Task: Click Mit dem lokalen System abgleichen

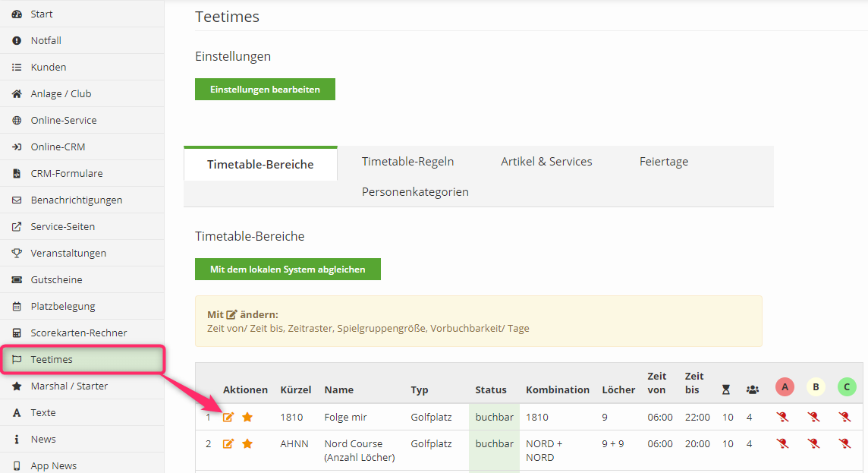Action: [288, 269]
